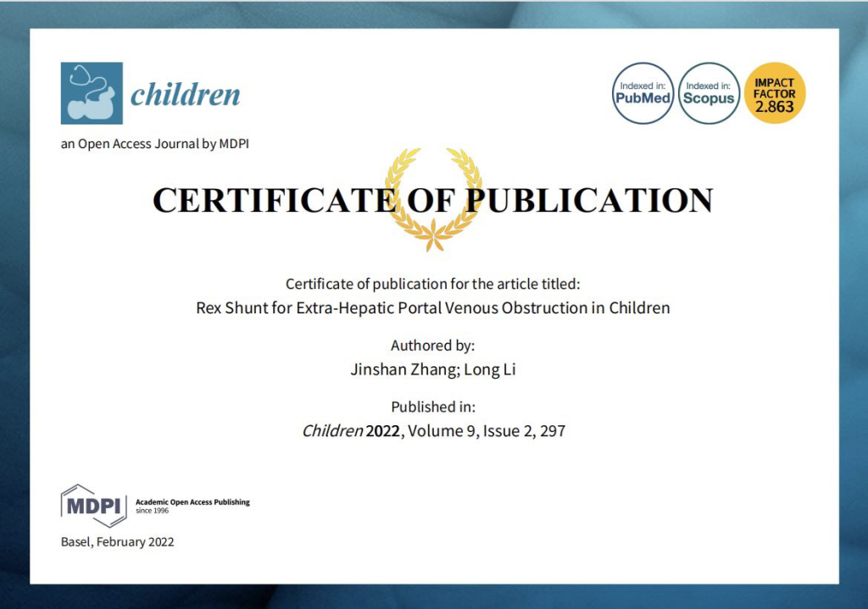868x609 pixels.
Task: Click the italic Children journal name in citation
Action: point(332,431)
